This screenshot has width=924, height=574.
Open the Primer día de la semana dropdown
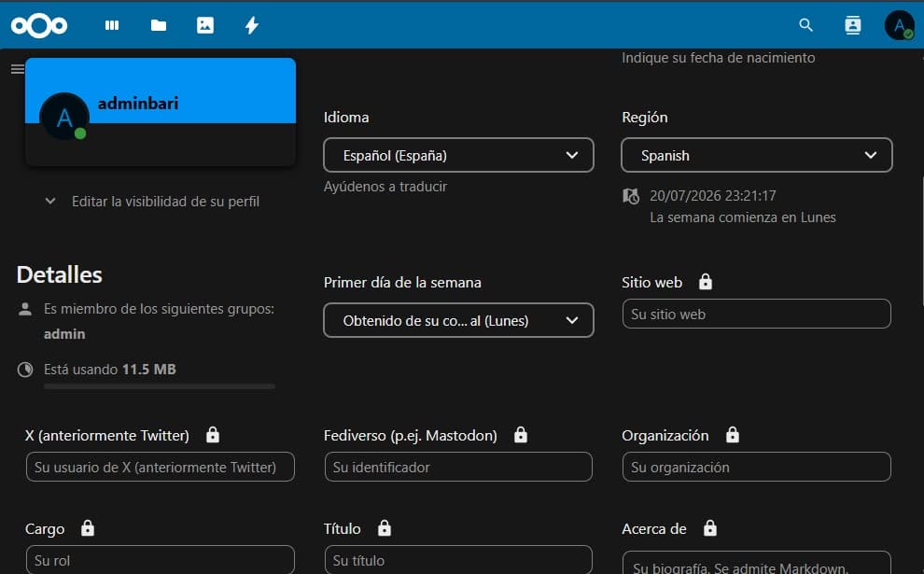[x=458, y=320]
